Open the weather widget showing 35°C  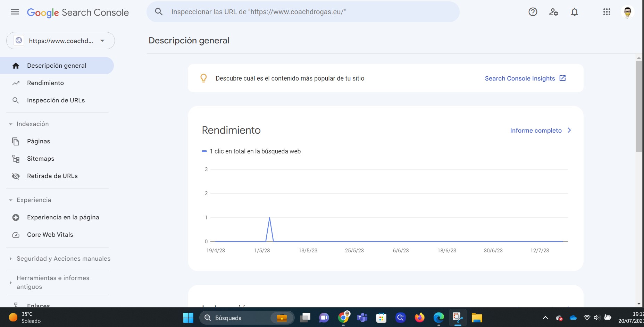[24, 318]
